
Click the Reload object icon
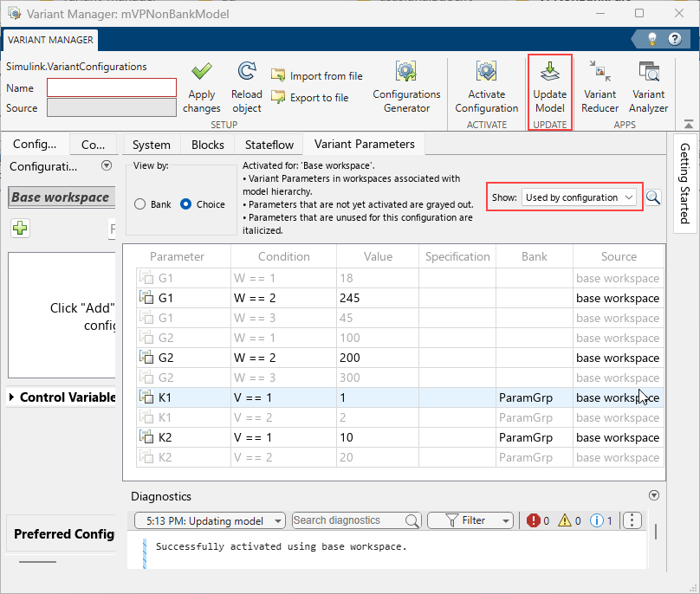[246, 71]
